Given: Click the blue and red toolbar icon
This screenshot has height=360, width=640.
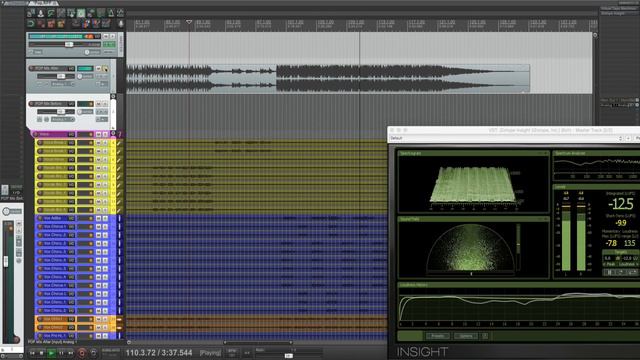Looking at the screenshot, I should pos(86,24).
